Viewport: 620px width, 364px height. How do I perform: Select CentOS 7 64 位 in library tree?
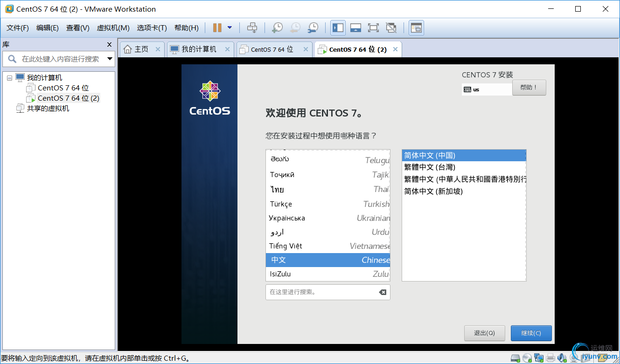pos(63,88)
